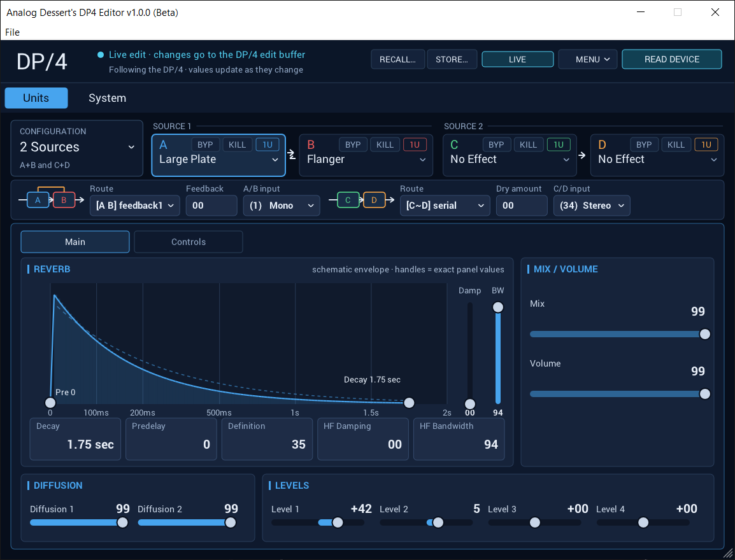Click the Level 4 slider handle
This screenshot has width=735, height=560.
(x=643, y=522)
